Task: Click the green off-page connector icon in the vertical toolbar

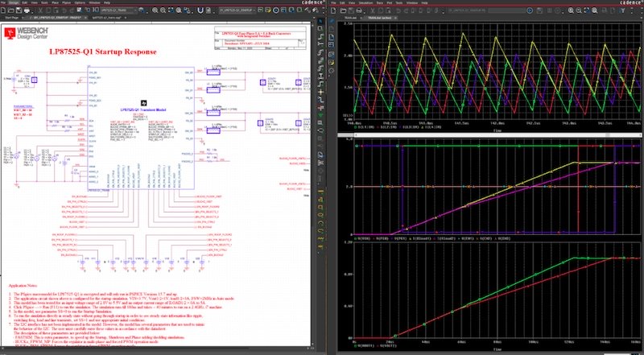Action: tap(320, 114)
